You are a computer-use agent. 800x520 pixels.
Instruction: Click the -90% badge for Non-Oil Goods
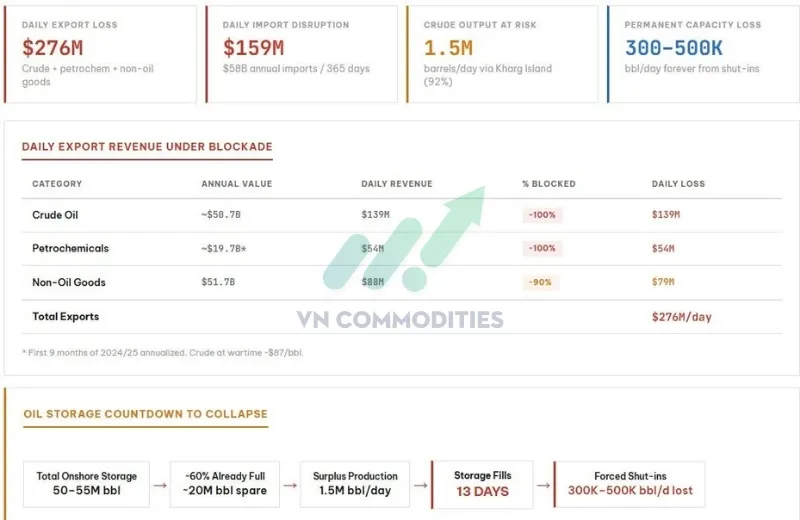(x=543, y=282)
